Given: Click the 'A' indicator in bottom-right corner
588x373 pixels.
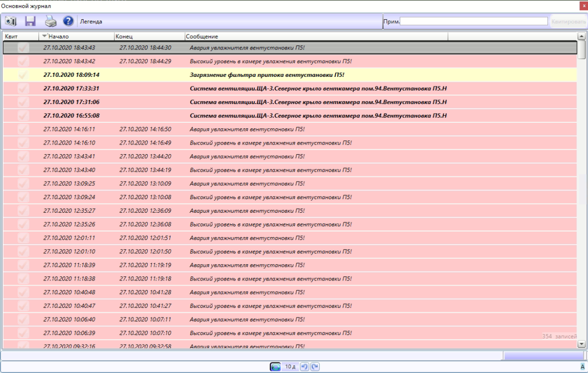Looking at the screenshot, I should pos(582,367).
